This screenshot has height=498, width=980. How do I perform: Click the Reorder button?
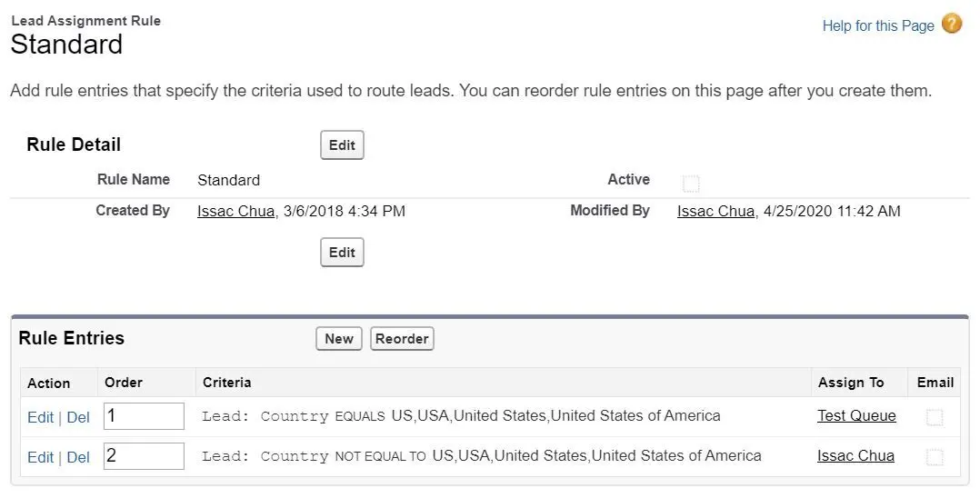point(402,339)
